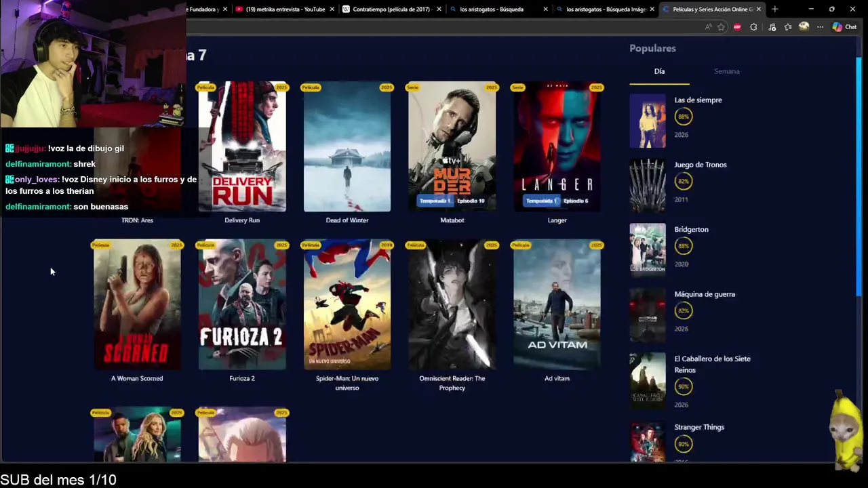Viewport: 868px width, 488px height.
Task: Open the Ad vitam poster
Action: pos(557,304)
